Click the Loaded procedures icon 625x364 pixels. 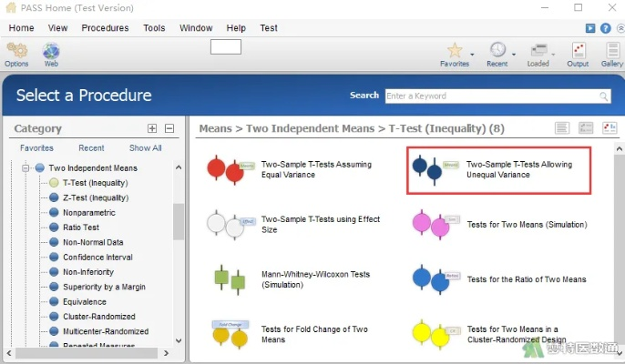[538, 53]
